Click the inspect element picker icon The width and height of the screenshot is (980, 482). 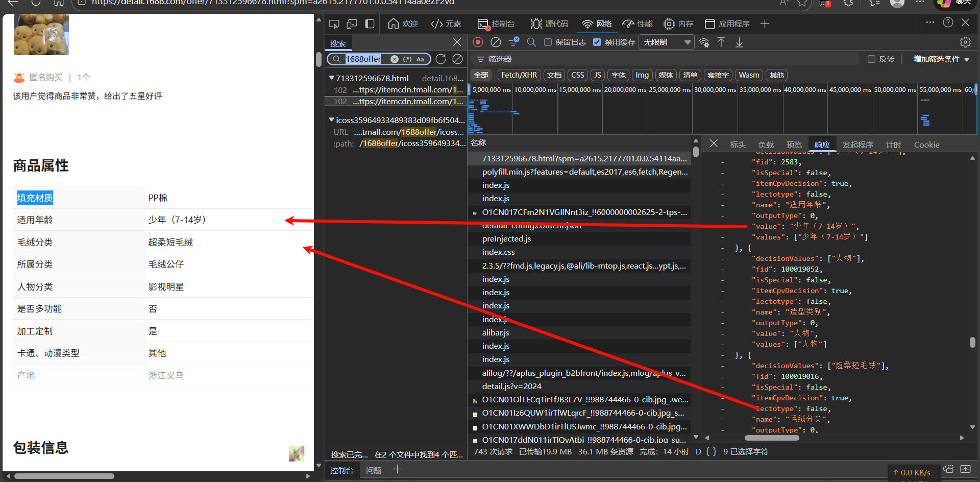[334, 24]
